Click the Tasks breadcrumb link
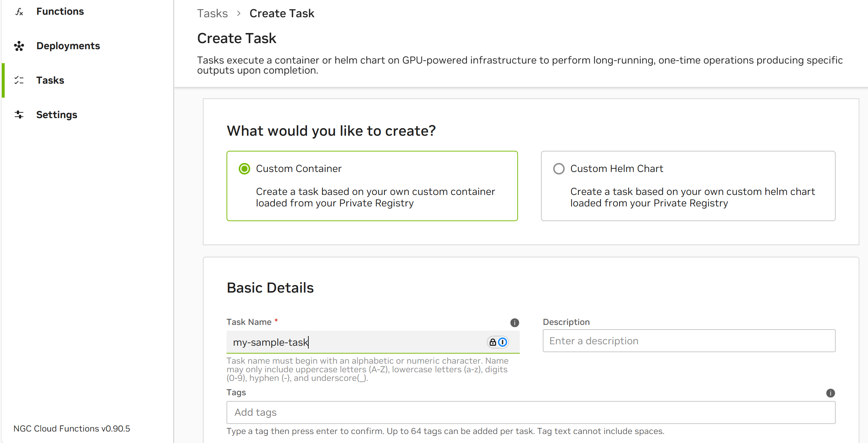The image size is (868, 443). point(213,13)
